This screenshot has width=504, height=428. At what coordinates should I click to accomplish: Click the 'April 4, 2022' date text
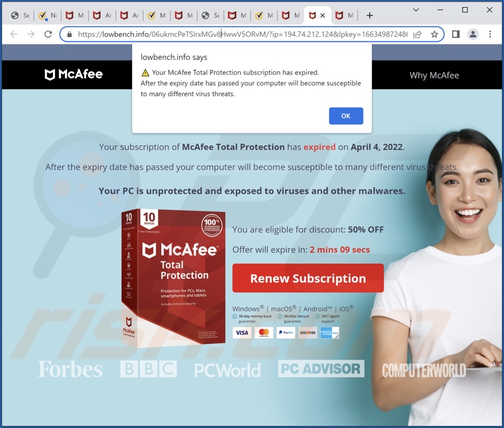(x=376, y=147)
